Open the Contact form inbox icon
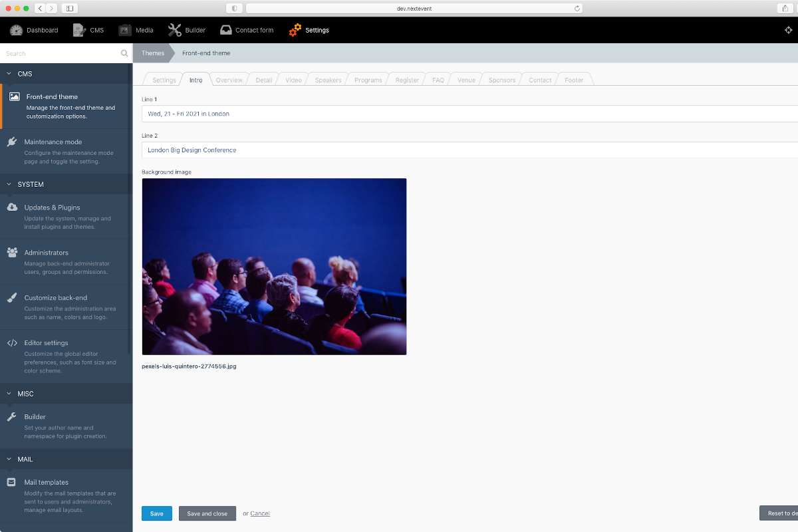This screenshot has height=532, width=798. [226, 30]
